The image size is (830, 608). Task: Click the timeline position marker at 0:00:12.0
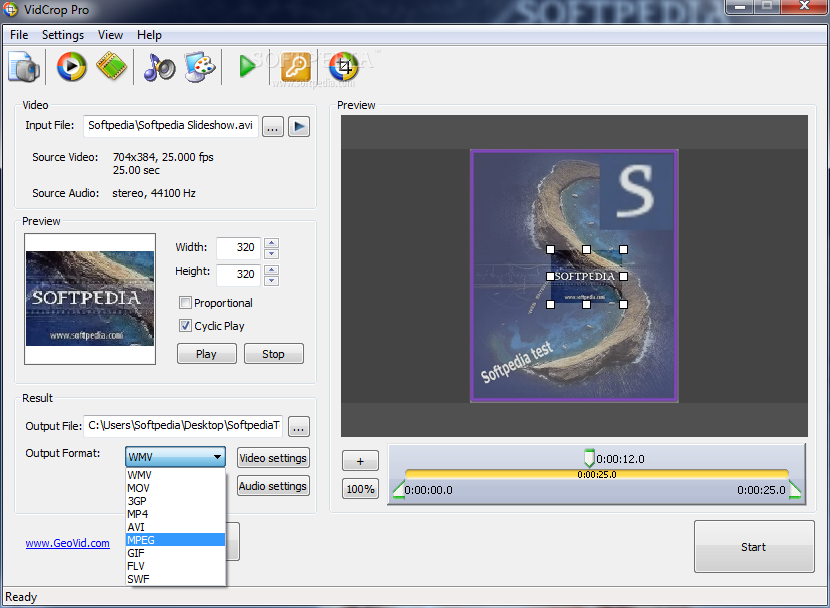589,458
